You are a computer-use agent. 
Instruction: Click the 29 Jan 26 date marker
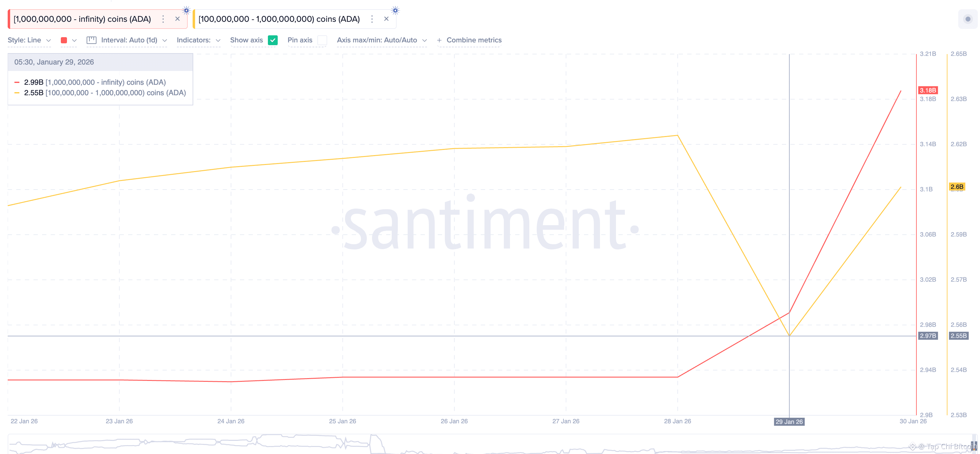(x=789, y=422)
